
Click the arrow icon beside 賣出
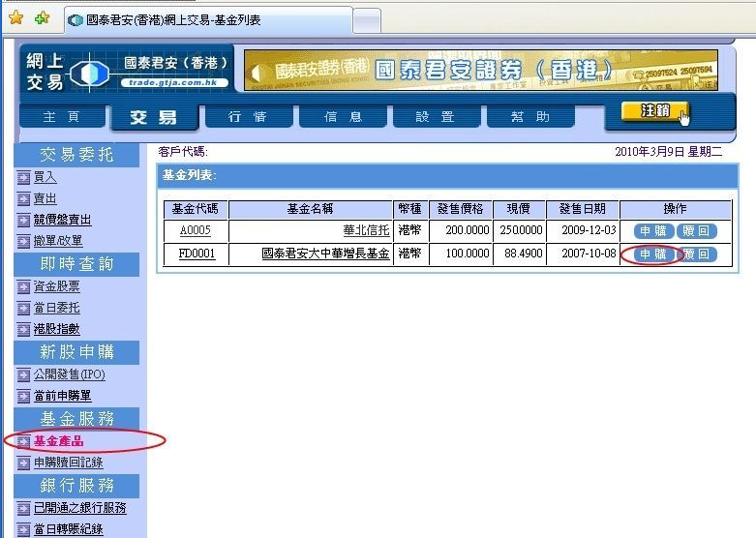point(23,199)
